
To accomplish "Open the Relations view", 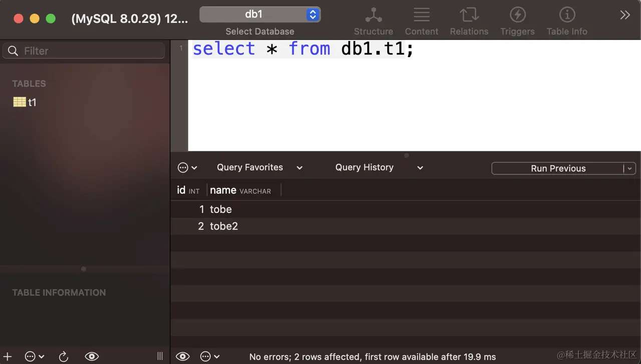I will [469, 22].
